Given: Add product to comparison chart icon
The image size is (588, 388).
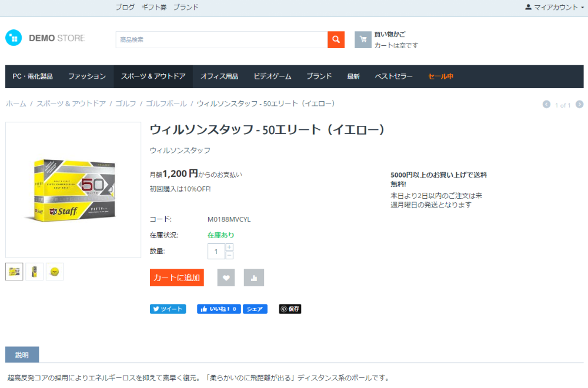Looking at the screenshot, I should 254,278.
